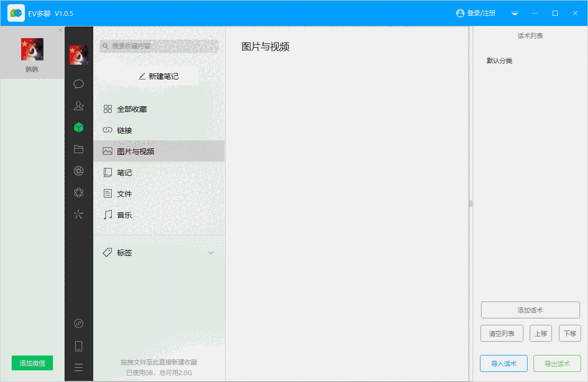The image size is (588, 382).
Task: Open the chat bubble panel in sidebar
Action: coord(78,84)
